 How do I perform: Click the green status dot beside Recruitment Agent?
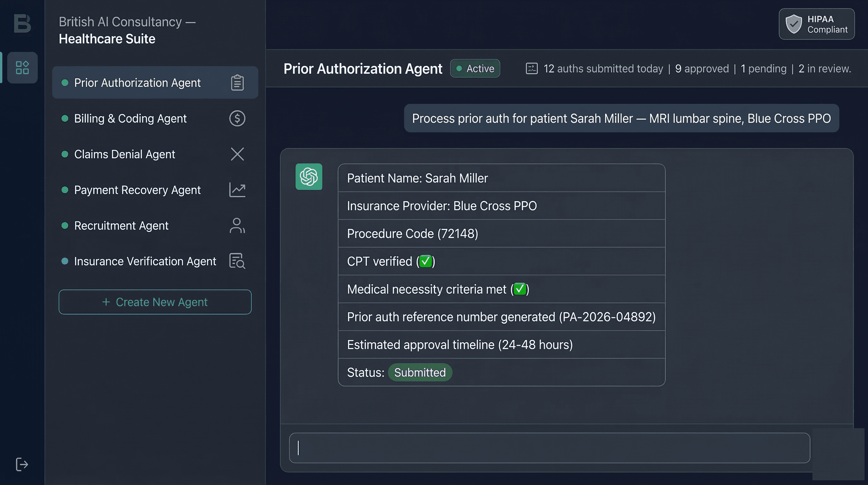coord(65,226)
